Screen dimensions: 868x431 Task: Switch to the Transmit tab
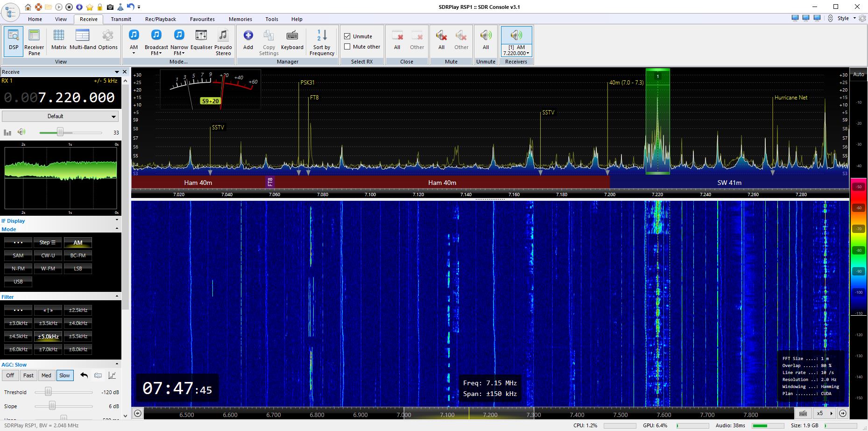click(x=121, y=19)
